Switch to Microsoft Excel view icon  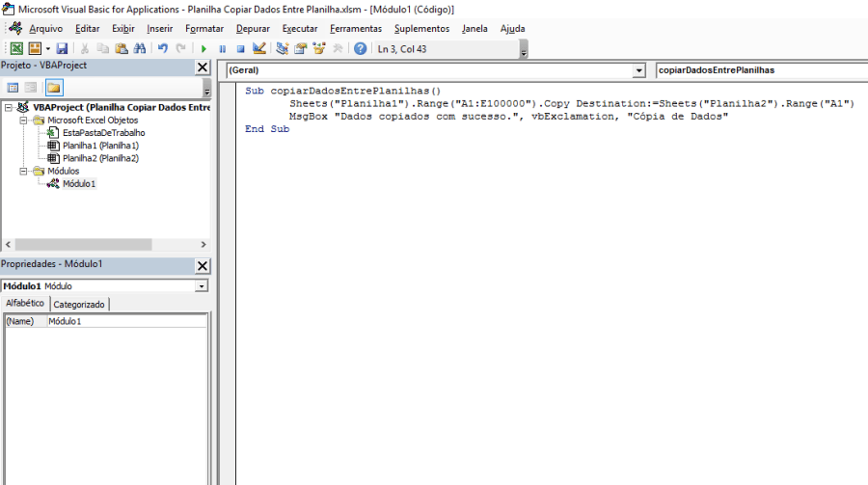16,49
